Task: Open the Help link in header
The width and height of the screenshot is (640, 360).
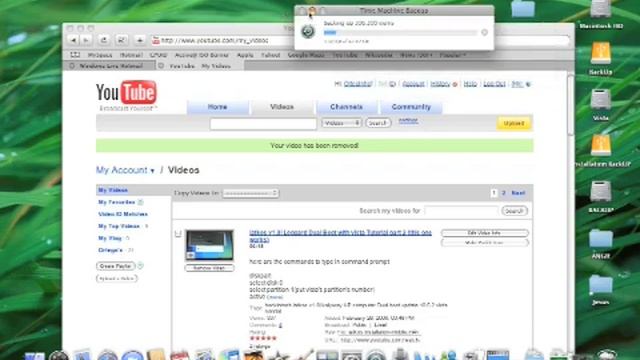Action: pos(470,84)
